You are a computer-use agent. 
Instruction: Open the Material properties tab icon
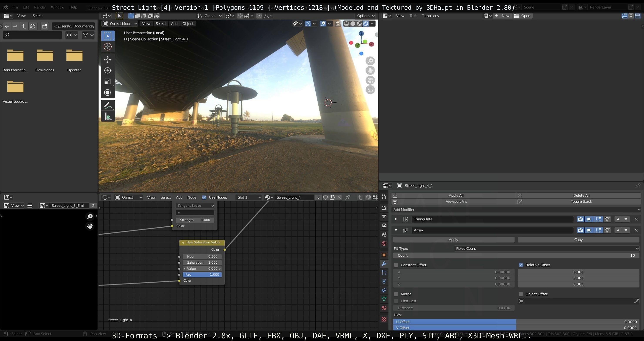[384, 308]
